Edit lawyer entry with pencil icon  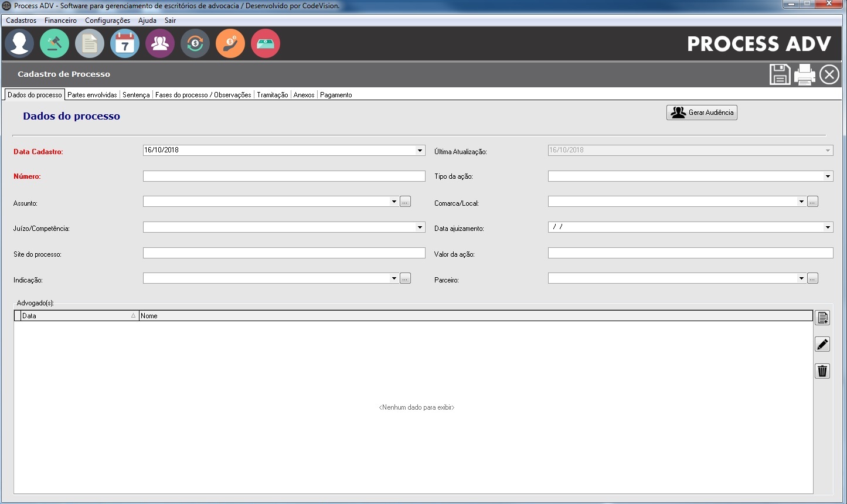[822, 345]
